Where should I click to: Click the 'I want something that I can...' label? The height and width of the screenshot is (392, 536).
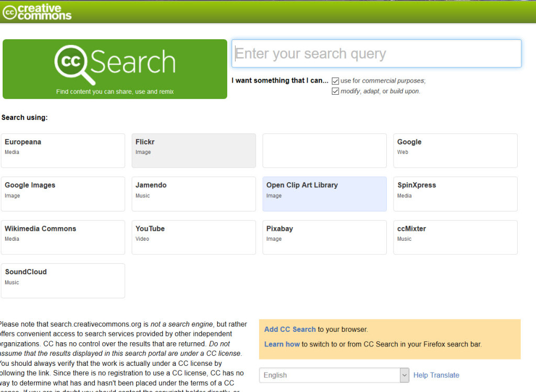coord(280,81)
